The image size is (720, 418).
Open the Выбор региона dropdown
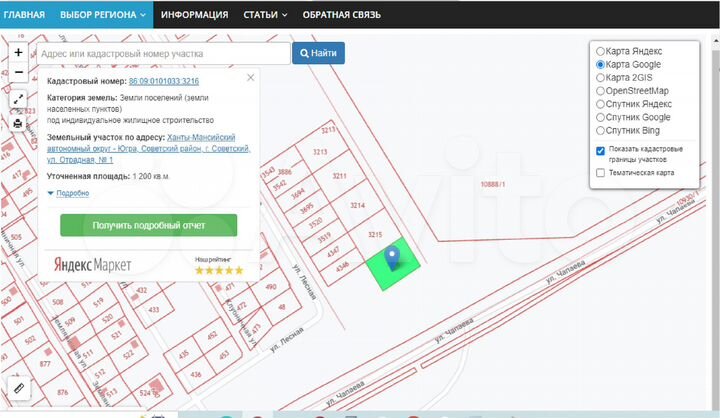tap(104, 15)
